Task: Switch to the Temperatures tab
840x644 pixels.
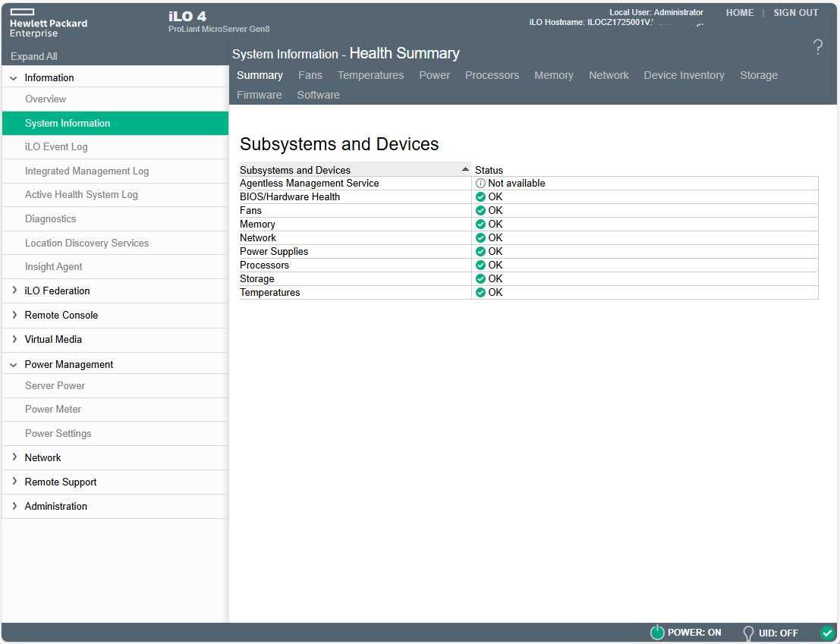Action: 371,76
